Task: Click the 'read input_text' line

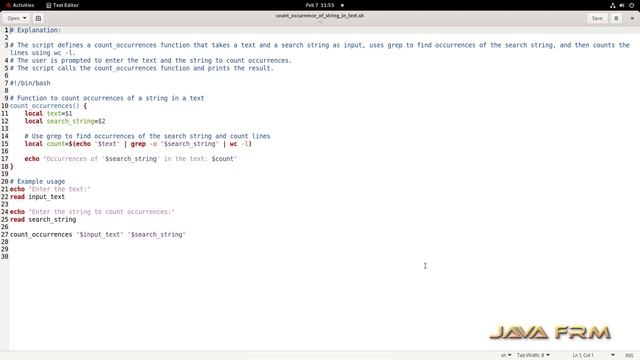Action: (x=37, y=197)
